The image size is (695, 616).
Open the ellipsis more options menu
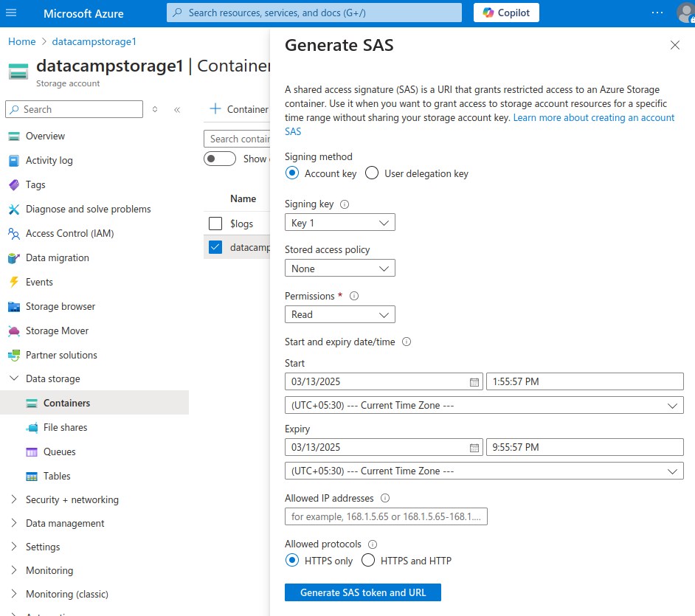[657, 13]
